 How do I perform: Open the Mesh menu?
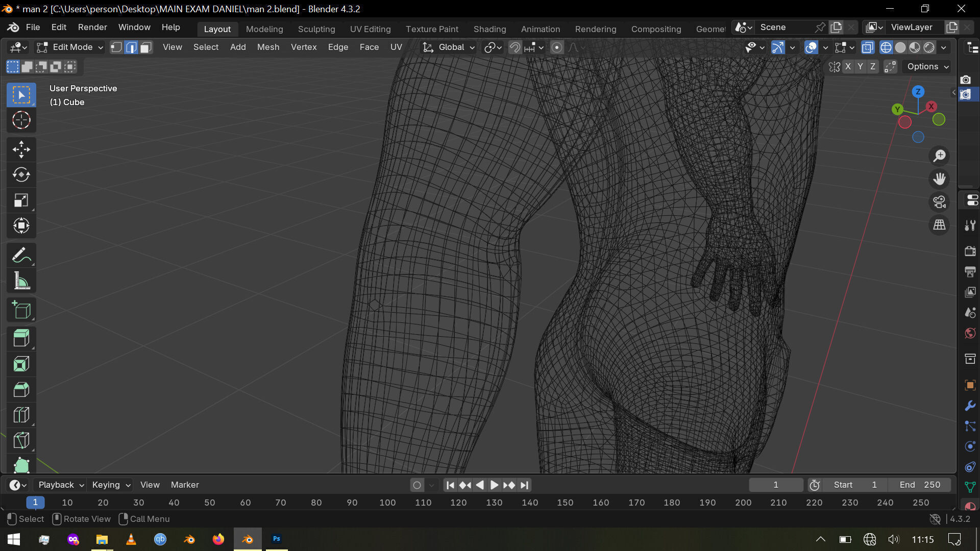(x=268, y=47)
